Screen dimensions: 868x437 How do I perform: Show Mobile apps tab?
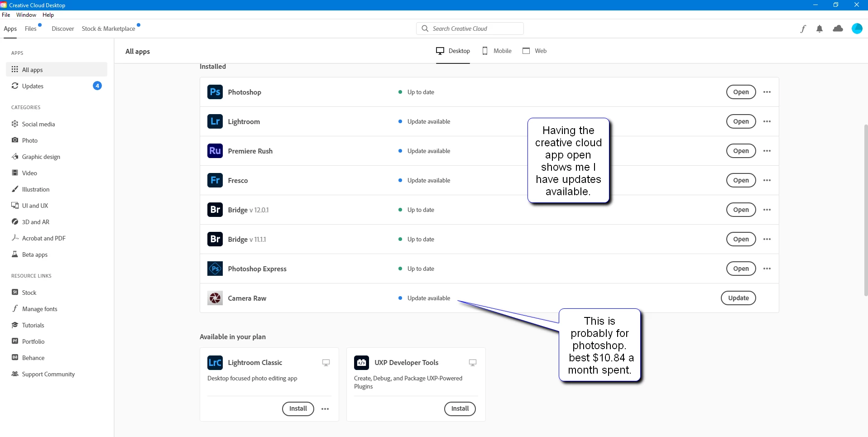click(497, 51)
